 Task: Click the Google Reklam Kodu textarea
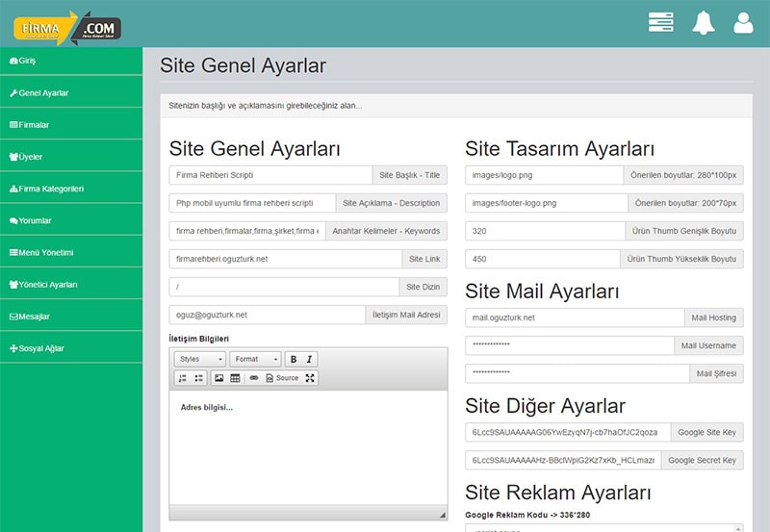tap(604, 528)
